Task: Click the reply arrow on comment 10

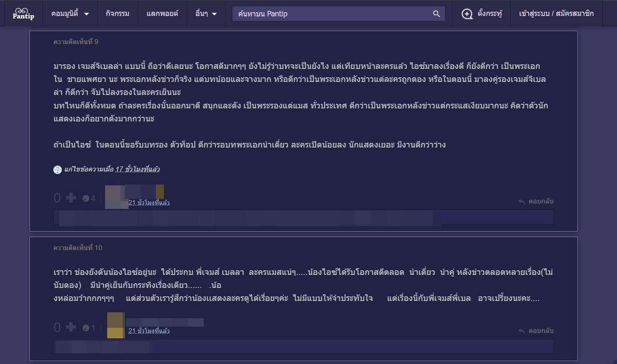Action: pos(522,331)
